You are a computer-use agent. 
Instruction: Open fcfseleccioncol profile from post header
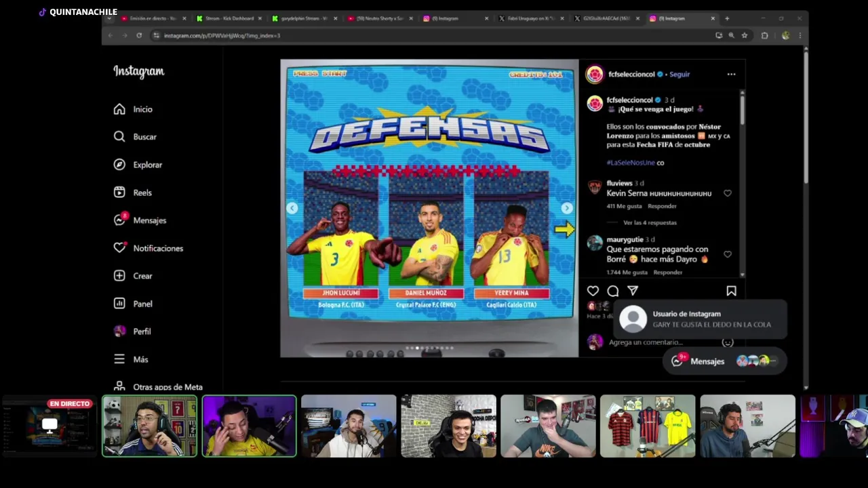(631, 75)
